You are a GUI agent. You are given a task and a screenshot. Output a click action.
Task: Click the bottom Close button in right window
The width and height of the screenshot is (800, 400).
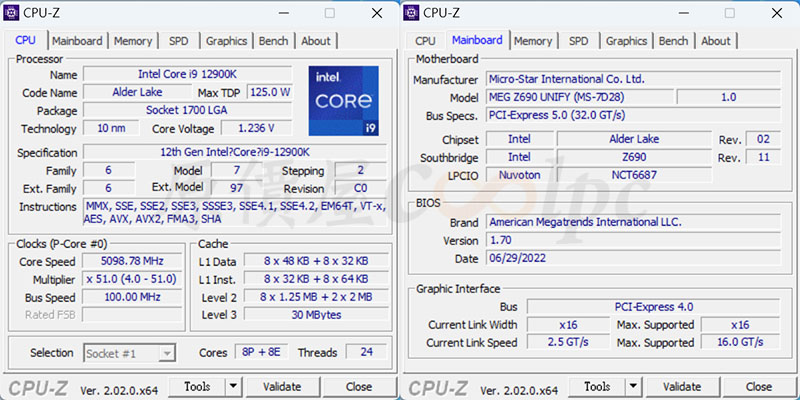759,387
